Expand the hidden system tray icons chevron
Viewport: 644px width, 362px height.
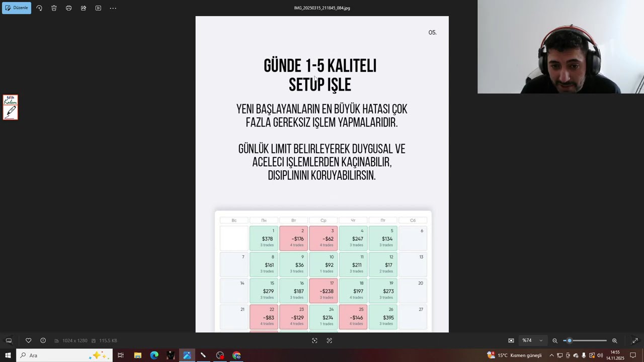(551, 355)
